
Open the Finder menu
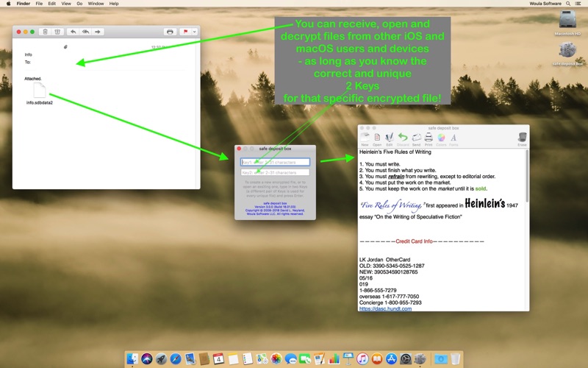(x=24, y=4)
